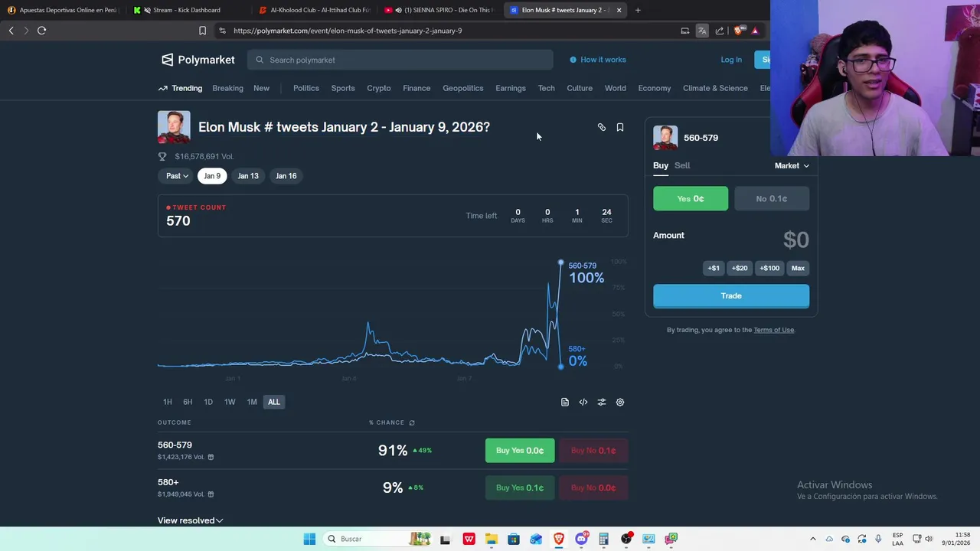The height and width of the screenshot is (551, 980).
Task: Open the embed code icon below chart
Action: click(583, 402)
